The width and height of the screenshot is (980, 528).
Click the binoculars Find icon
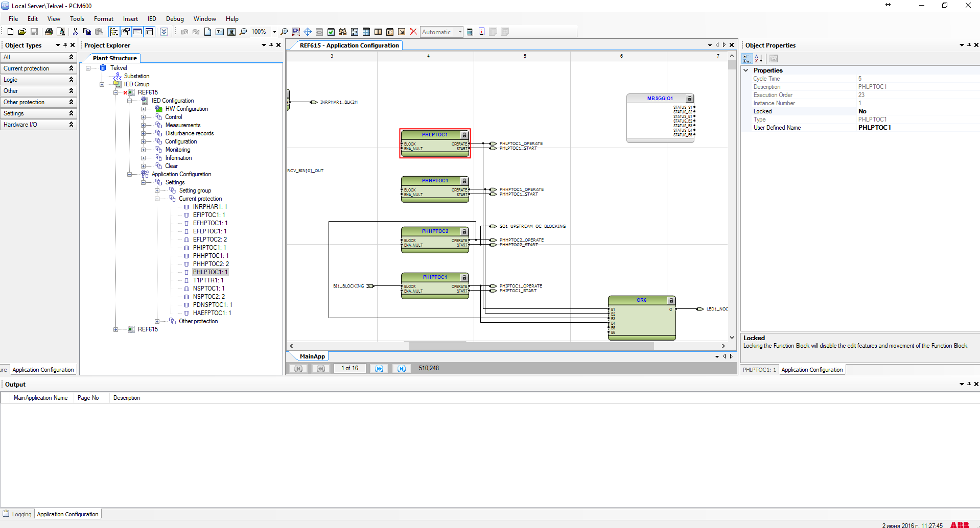[342, 32]
